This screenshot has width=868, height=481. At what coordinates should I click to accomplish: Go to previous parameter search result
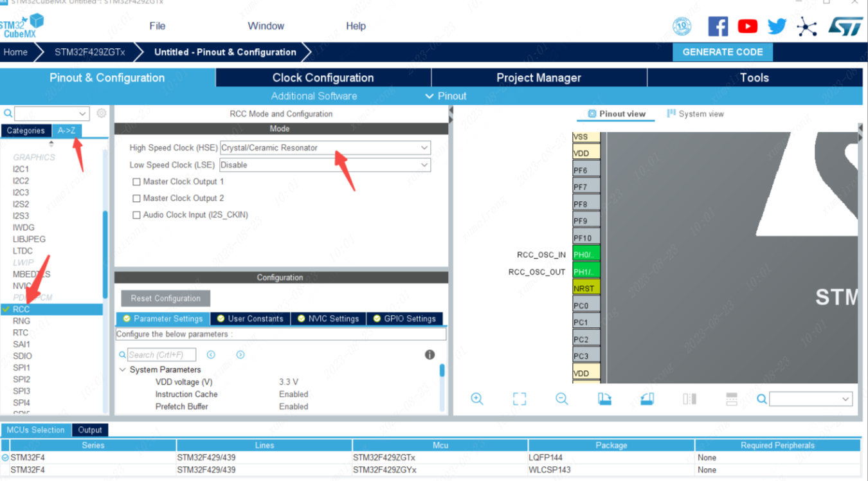click(211, 355)
